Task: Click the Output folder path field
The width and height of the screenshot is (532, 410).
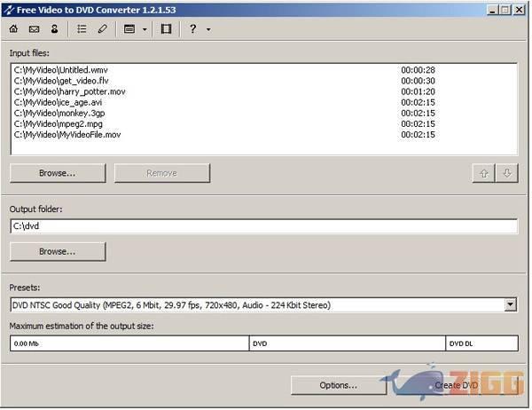Action: pyautogui.click(x=263, y=226)
